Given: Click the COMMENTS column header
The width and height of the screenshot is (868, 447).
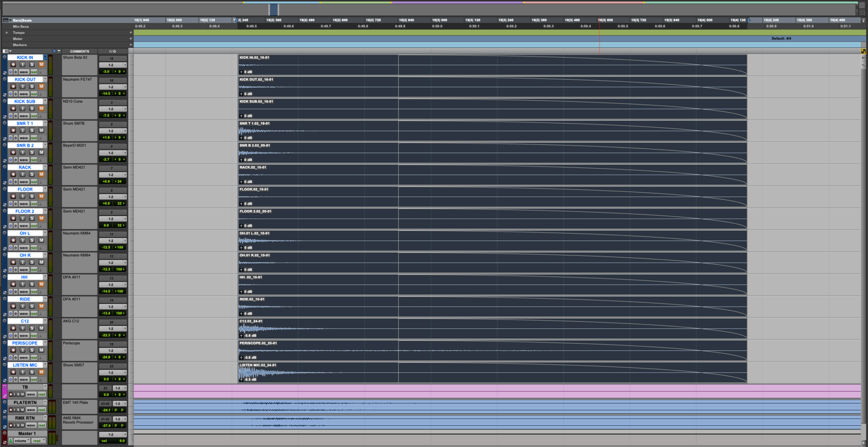Looking at the screenshot, I should pos(80,51).
